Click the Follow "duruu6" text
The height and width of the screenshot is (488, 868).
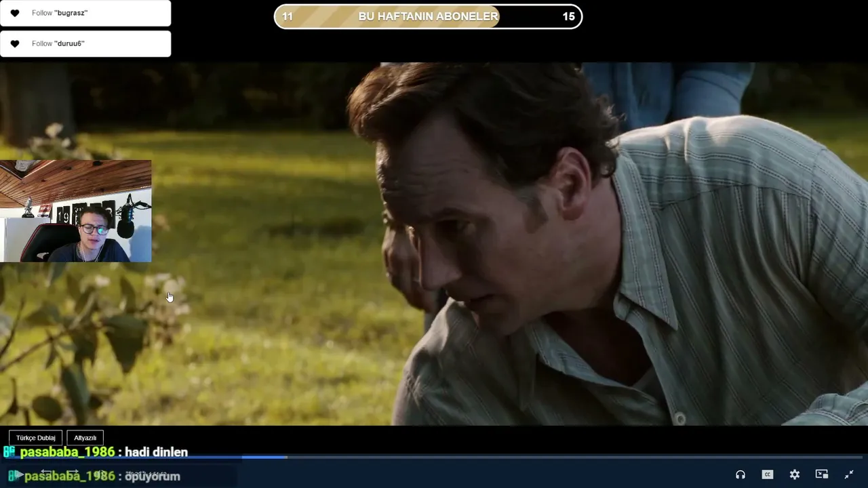click(58, 43)
